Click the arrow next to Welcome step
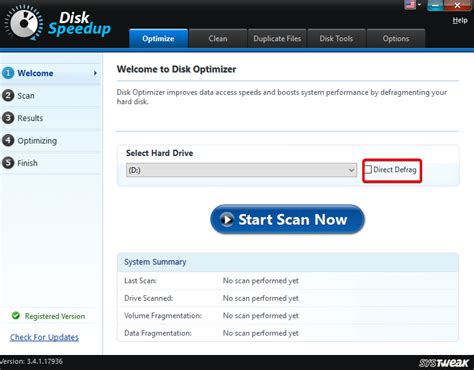This screenshot has height=370, width=474. click(95, 73)
